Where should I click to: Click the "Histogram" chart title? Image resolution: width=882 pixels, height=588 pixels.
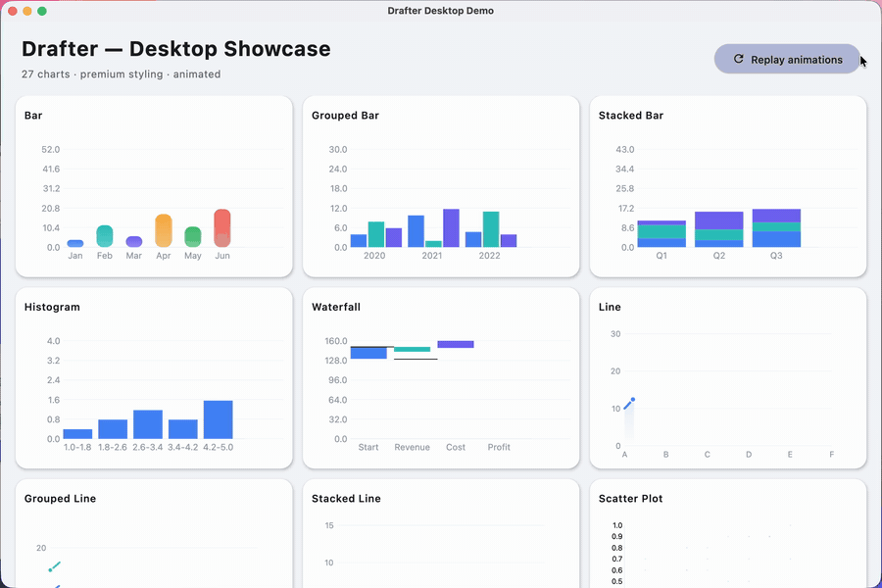[x=52, y=307]
